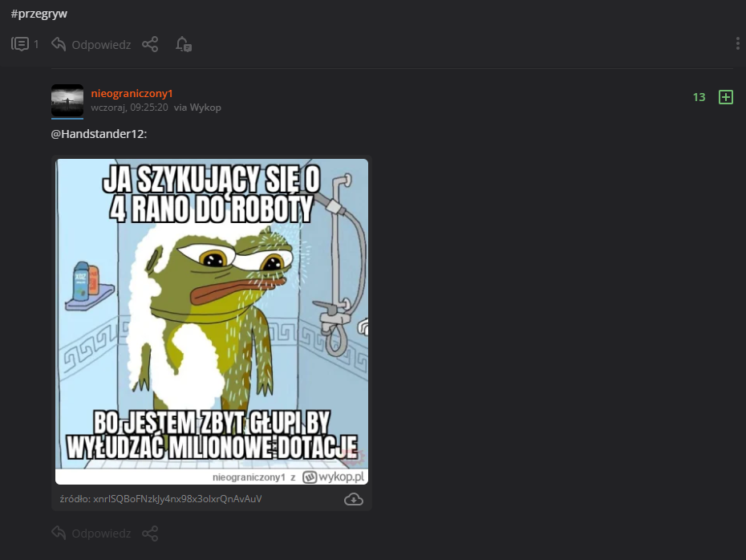The image size is (746, 560).
Task: Click the 13 votes counter
Action: coord(699,97)
